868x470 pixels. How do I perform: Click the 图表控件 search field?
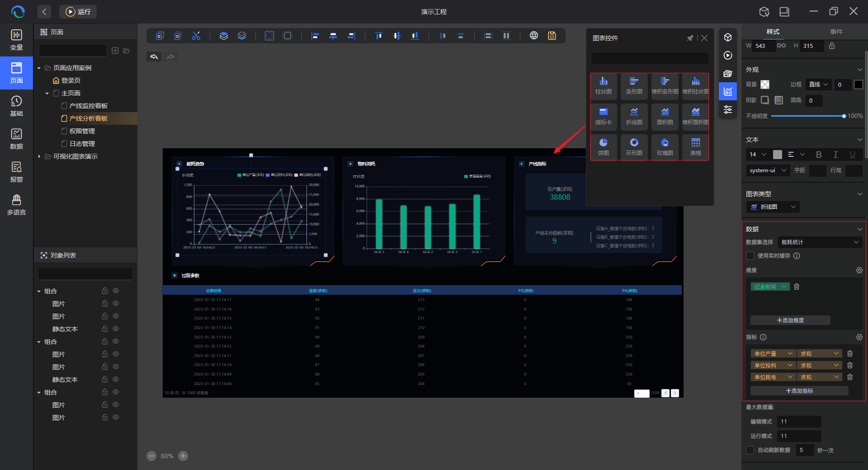click(650, 58)
